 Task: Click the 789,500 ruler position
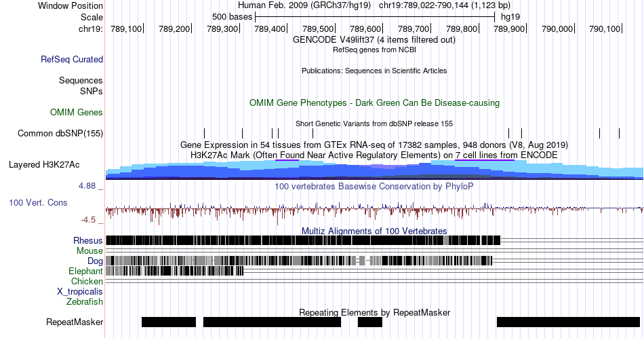[x=318, y=29]
